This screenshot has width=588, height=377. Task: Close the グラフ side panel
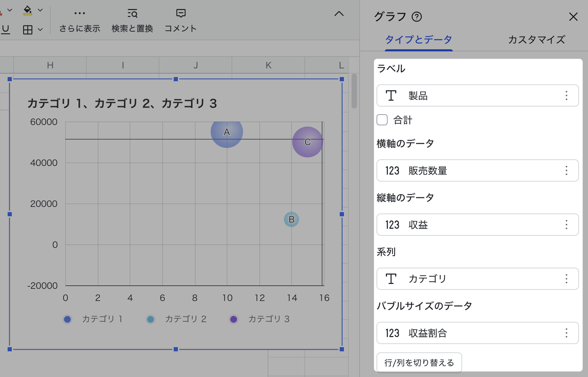[x=573, y=17]
